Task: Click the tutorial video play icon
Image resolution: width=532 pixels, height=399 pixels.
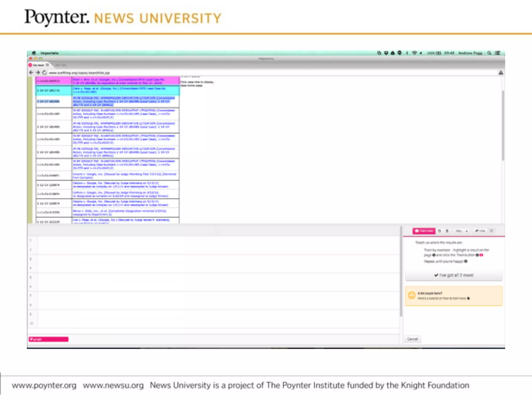Action: (468, 298)
